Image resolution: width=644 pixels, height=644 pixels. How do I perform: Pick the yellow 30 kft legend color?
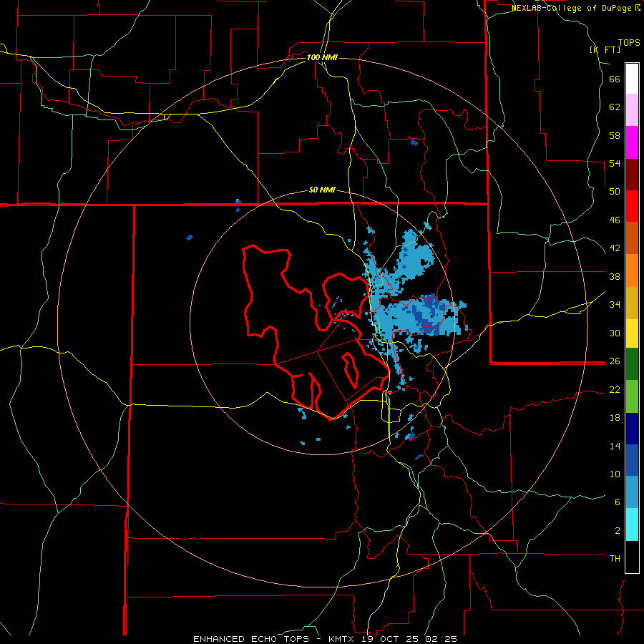pyautogui.click(x=632, y=333)
